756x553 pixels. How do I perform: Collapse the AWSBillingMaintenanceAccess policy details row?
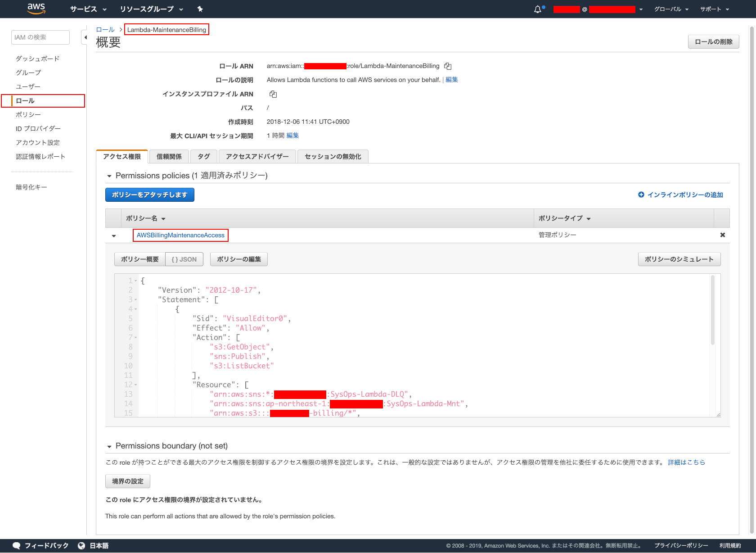click(113, 235)
